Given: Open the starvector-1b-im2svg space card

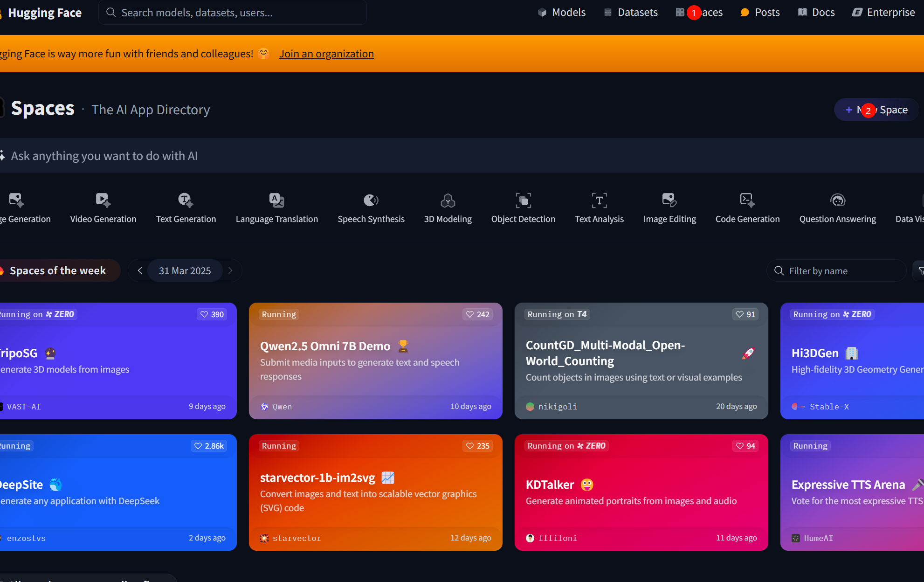Looking at the screenshot, I should pyautogui.click(x=376, y=492).
